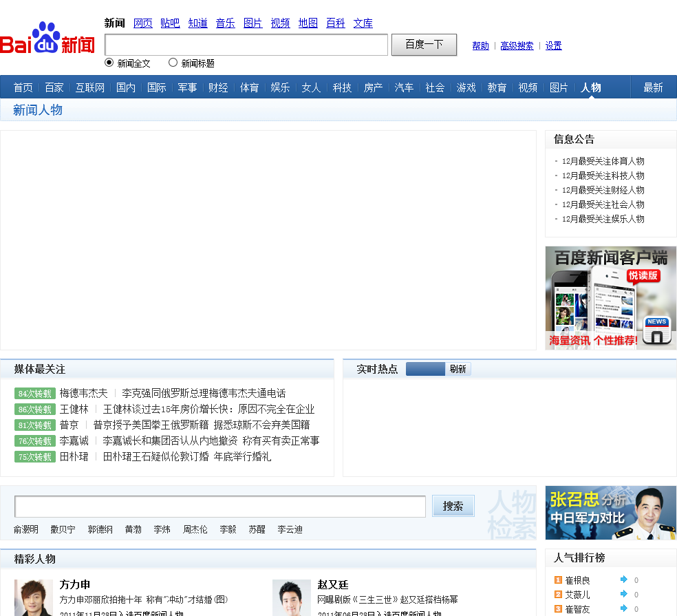The image size is (677, 616).
Task: Click trend arrow icon beside 艾薇儿
Action: [x=624, y=594]
